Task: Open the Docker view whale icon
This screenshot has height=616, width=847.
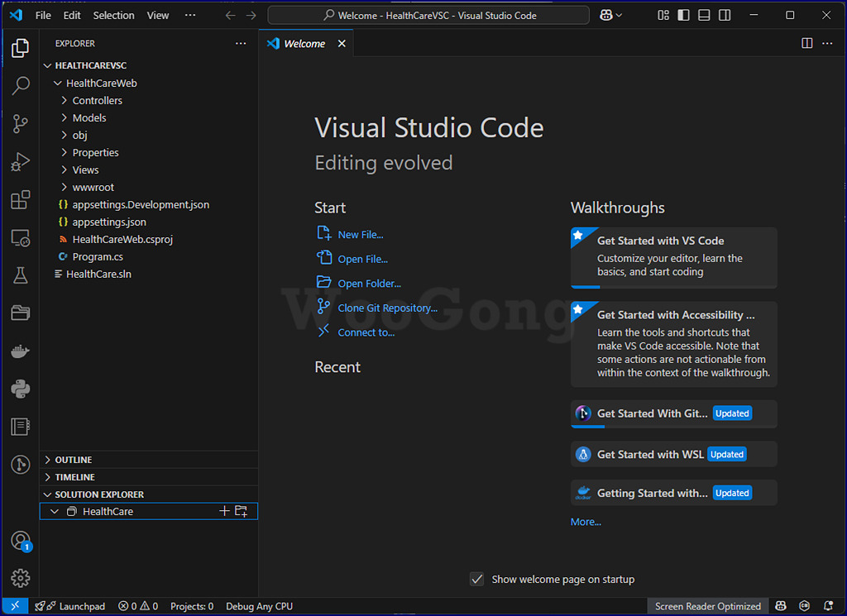Action: click(x=21, y=351)
